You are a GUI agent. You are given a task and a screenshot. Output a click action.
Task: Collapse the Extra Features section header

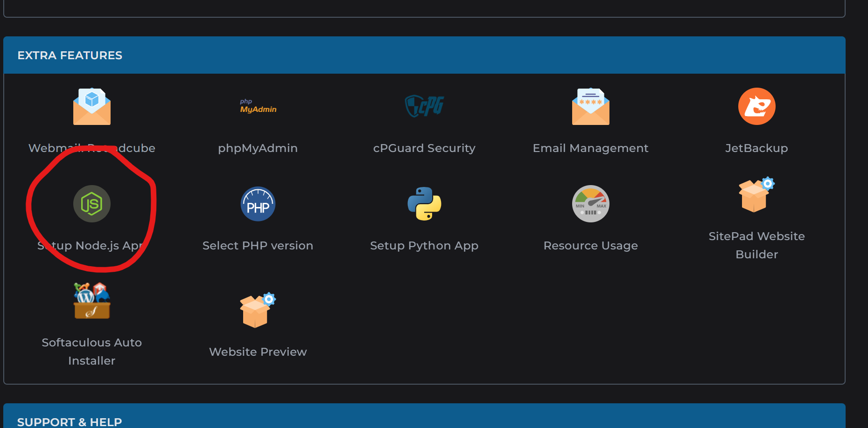(x=70, y=55)
